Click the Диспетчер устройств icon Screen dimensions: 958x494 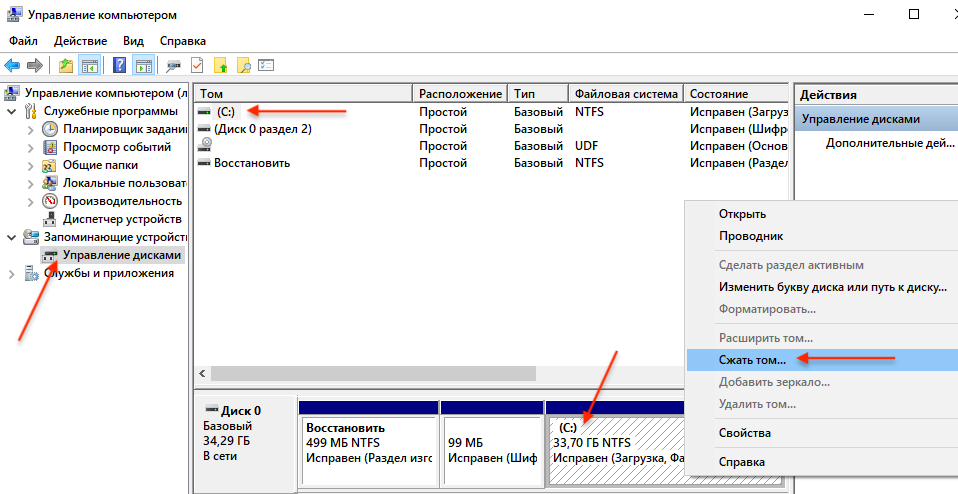(49, 219)
